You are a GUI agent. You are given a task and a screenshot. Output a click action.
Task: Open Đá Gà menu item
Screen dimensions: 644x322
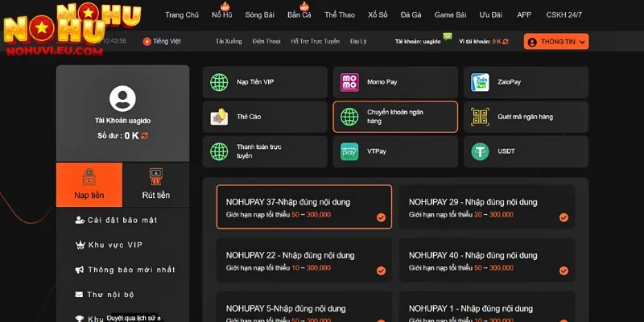[411, 15]
